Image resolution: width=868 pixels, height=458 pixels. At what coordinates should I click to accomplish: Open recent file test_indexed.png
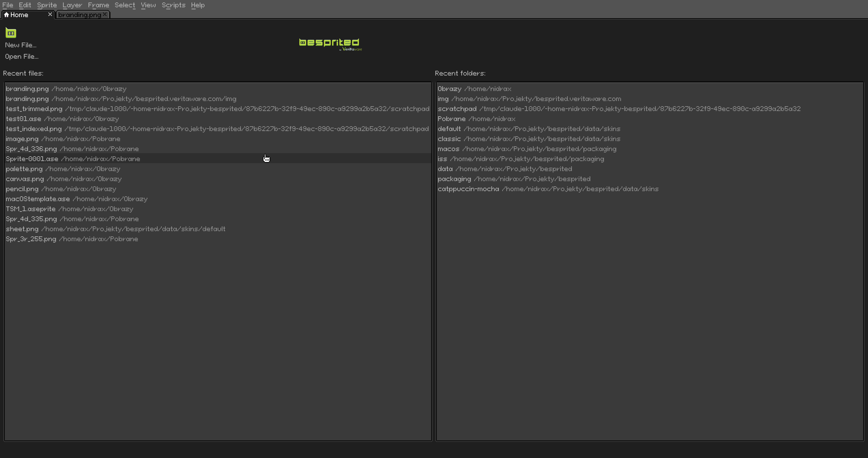tap(218, 129)
